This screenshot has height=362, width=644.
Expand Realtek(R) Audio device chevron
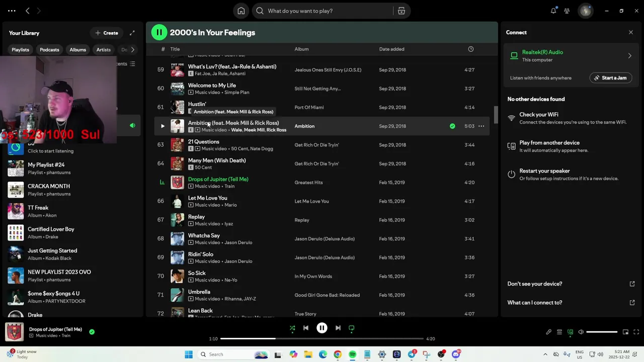click(x=629, y=56)
